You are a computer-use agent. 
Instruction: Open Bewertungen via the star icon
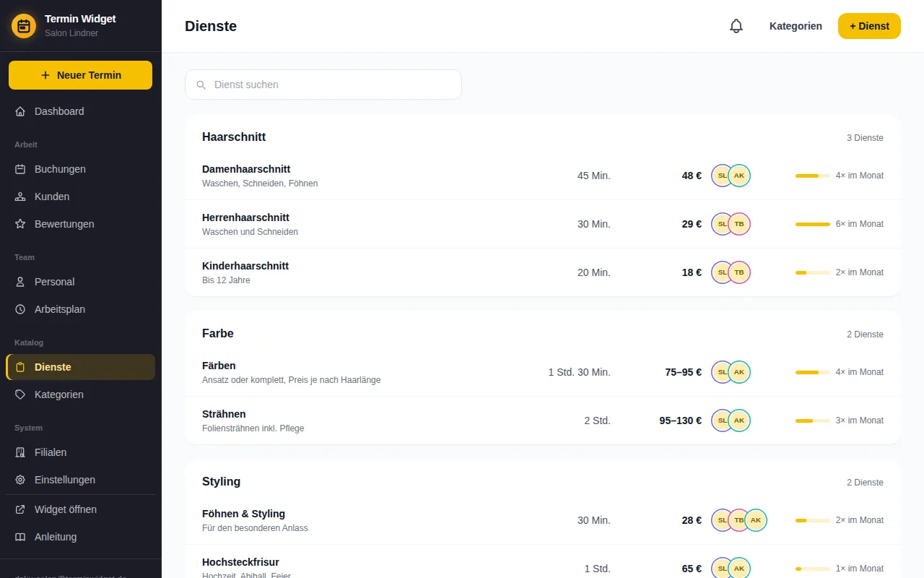pyautogui.click(x=20, y=224)
